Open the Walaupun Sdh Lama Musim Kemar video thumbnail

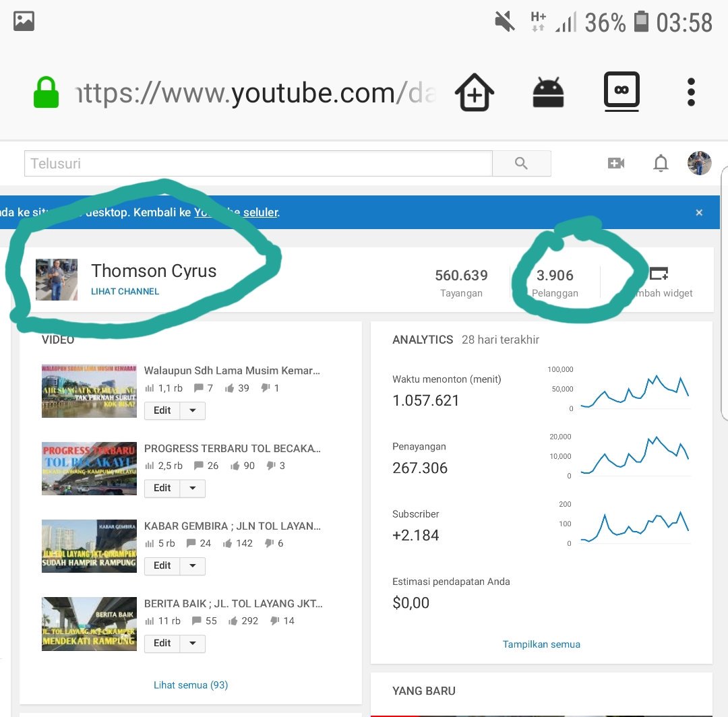(x=89, y=392)
